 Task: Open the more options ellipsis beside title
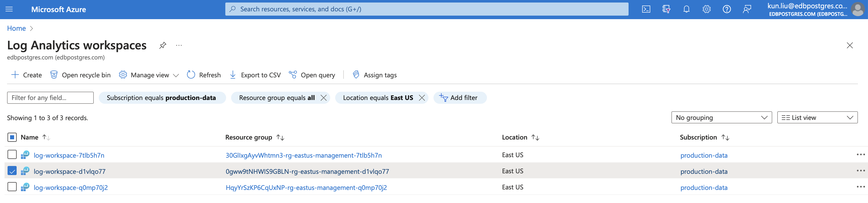[x=179, y=45]
